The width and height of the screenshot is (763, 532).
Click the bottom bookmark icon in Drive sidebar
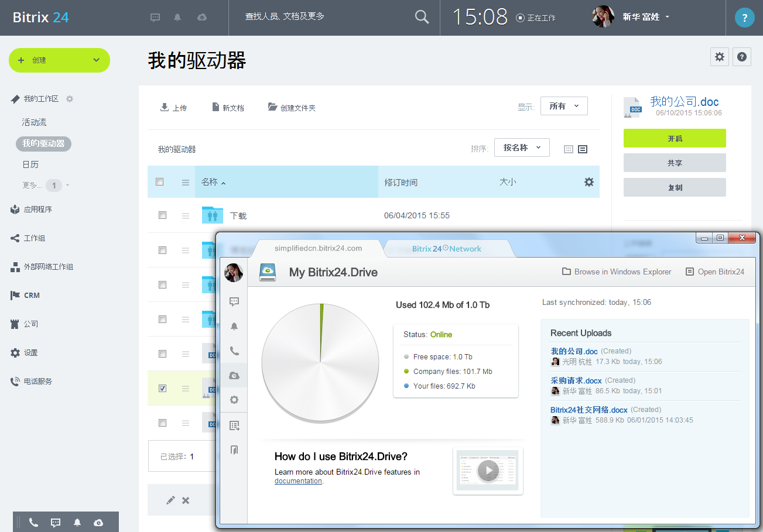pos(234,450)
